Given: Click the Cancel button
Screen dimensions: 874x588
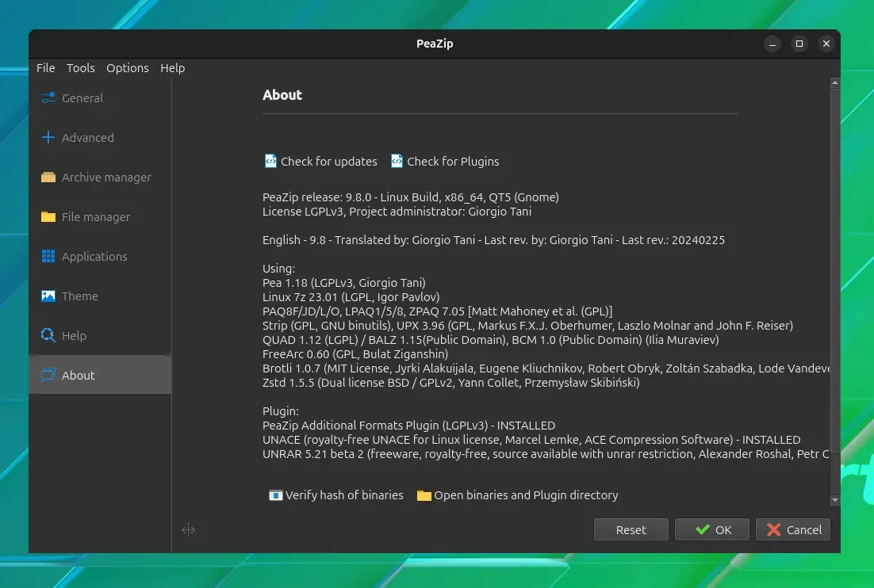Looking at the screenshot, I should click(792, 529).
